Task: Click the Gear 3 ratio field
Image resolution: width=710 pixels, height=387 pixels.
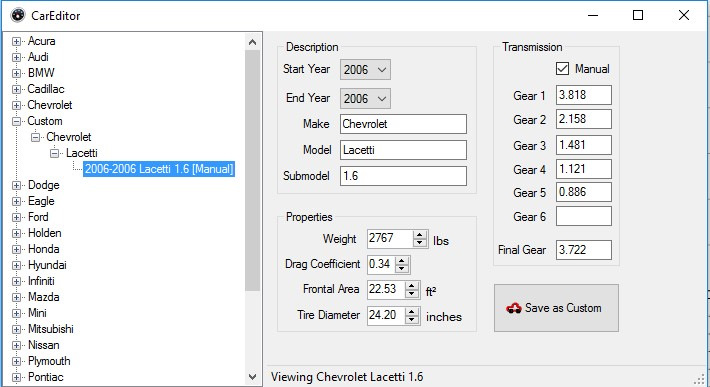Action: point(584,145)
